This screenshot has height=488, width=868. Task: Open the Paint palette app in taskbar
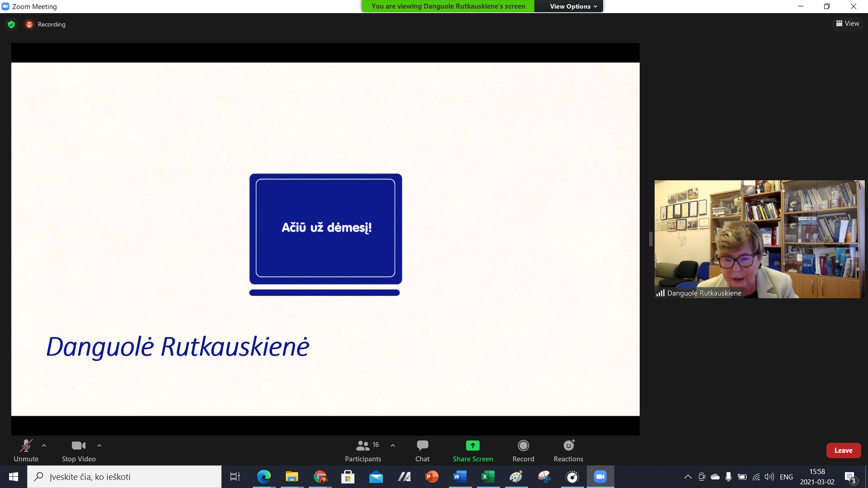[x=516, y=477]
